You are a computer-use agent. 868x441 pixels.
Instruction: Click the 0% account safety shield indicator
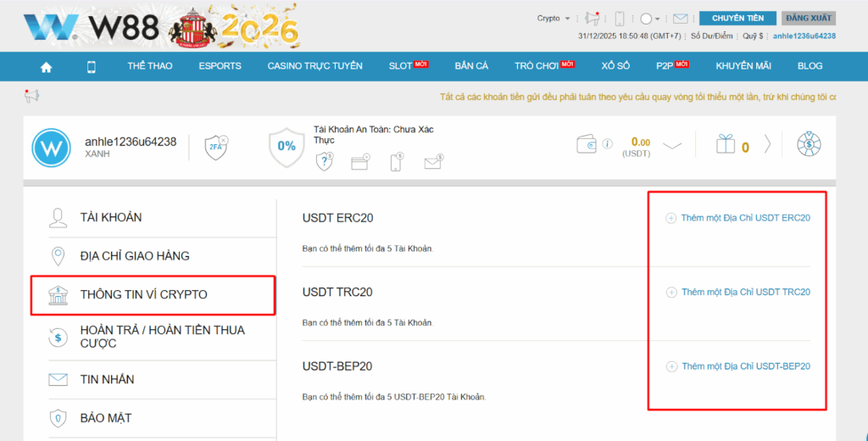pos(287,146)
